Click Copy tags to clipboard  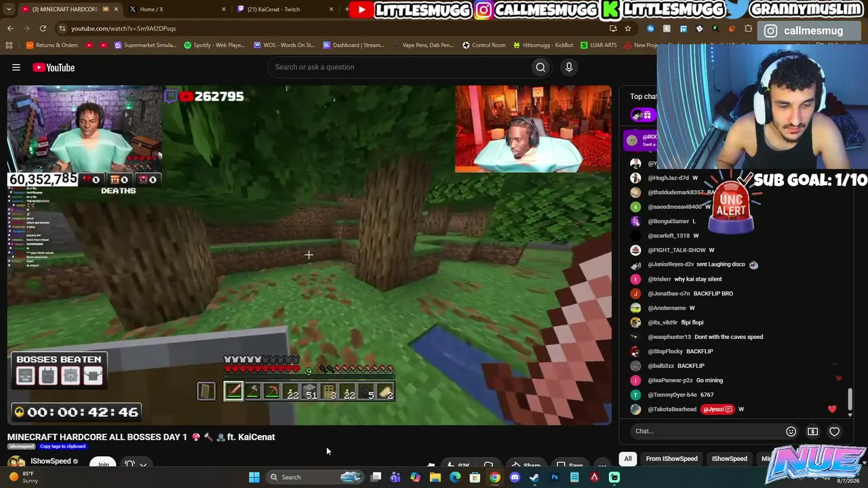click(62, 447)
